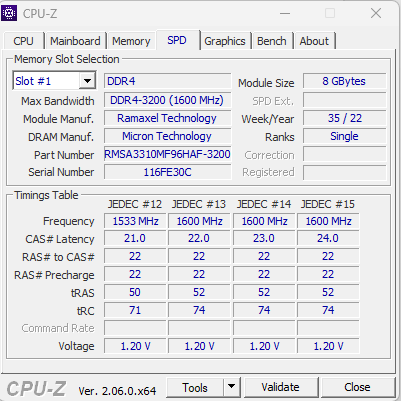Click the Ver. 2.06.0.x64 version text

(117, 390)
